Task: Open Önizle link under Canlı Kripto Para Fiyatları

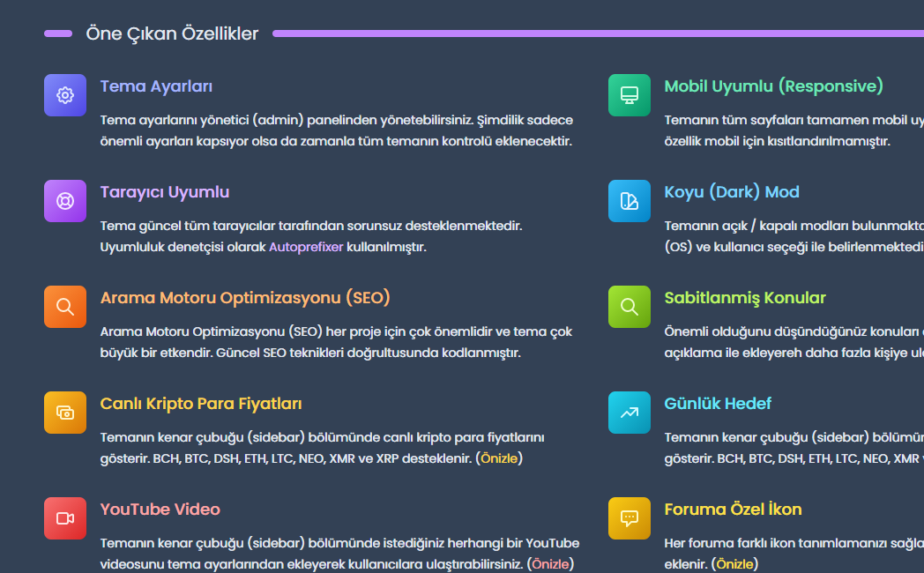Action: click(499, 458)
